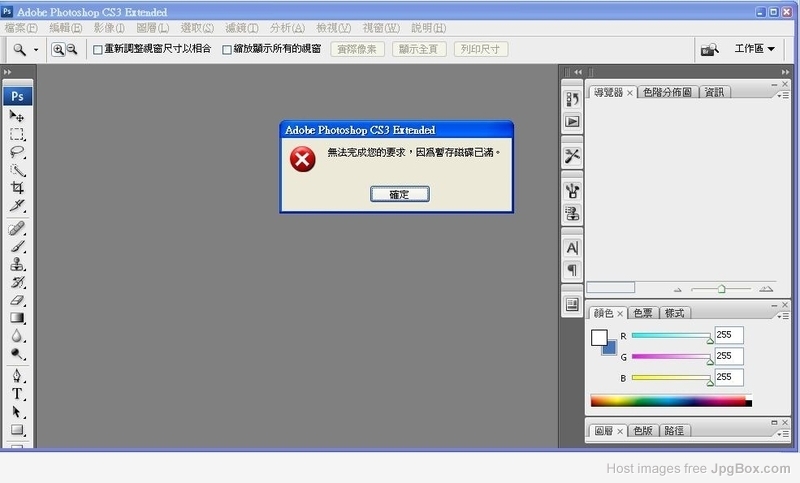Choose the Eraser tool
This screenshot has height=483, width=800.
[17, 300]
